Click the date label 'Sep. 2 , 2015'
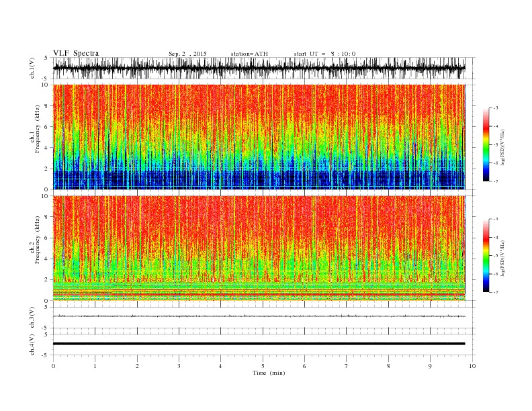532x411 pixels. [187, 54]
